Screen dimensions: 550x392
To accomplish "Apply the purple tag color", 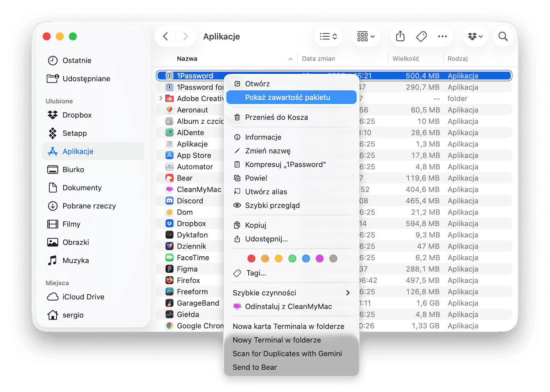I will pos(320,258).
